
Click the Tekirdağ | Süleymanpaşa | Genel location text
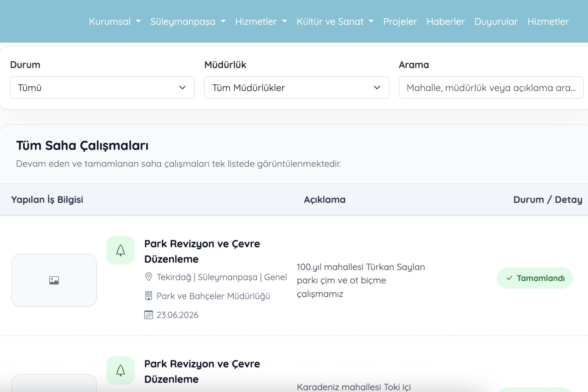[222, 277]
